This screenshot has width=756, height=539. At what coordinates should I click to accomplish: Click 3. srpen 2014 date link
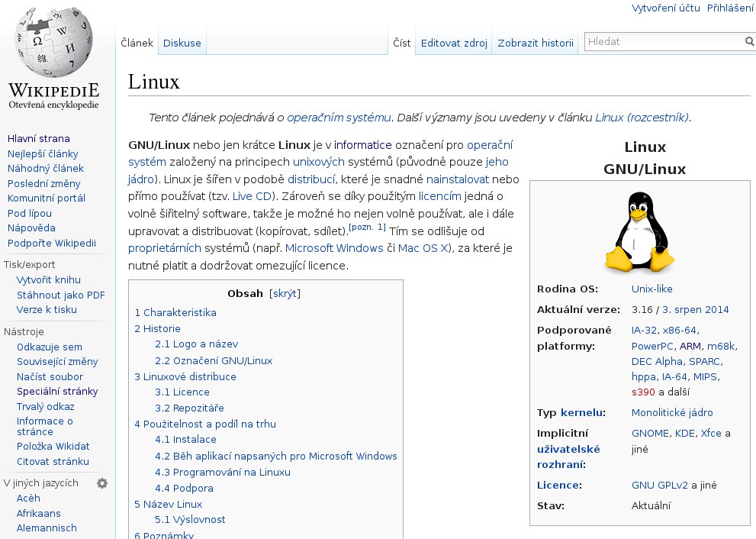coord(695,309)
